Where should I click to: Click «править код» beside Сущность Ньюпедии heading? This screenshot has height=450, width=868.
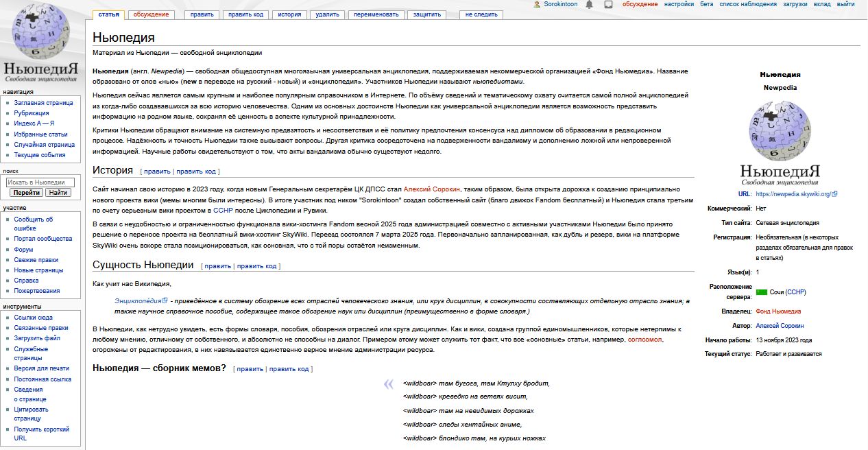257,266
